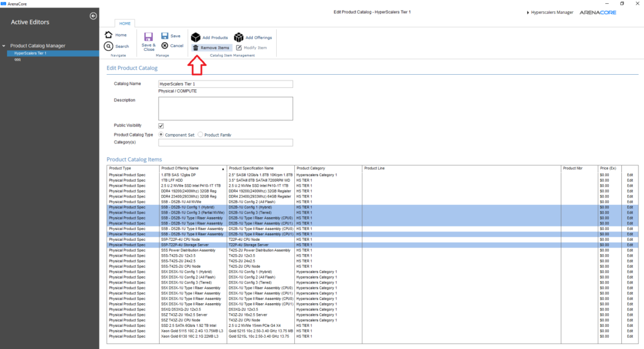Edit the Xeon Gold 6130 row
Viewport: 644px width, 349px height.
[x=630, y=336]
